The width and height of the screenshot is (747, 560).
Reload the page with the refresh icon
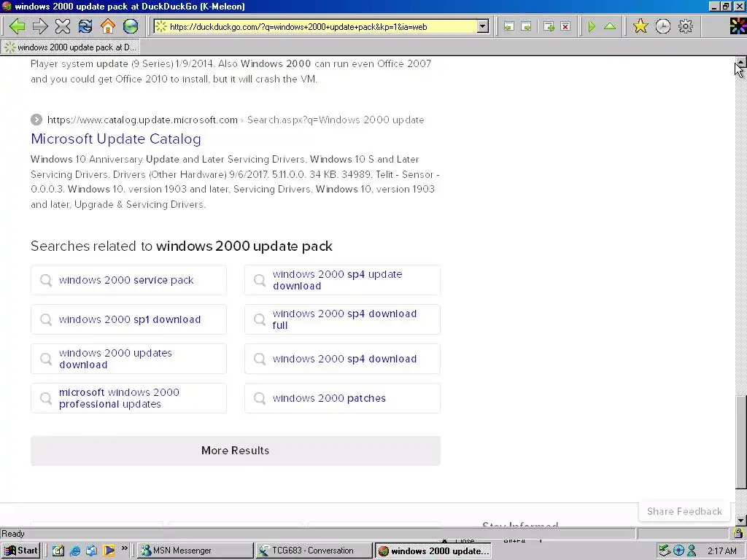(x=85, y=26)
